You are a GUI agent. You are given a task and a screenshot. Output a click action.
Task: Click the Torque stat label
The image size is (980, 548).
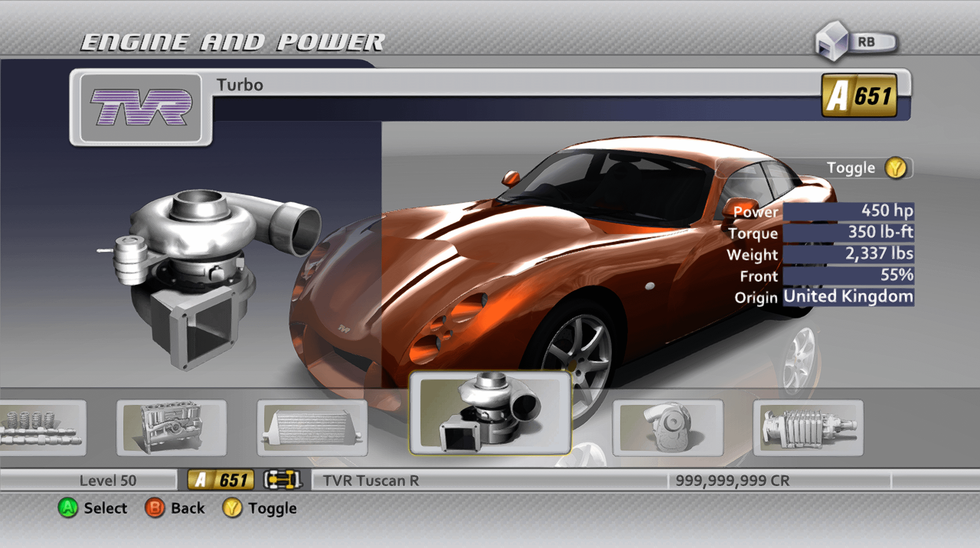[753, 234]
